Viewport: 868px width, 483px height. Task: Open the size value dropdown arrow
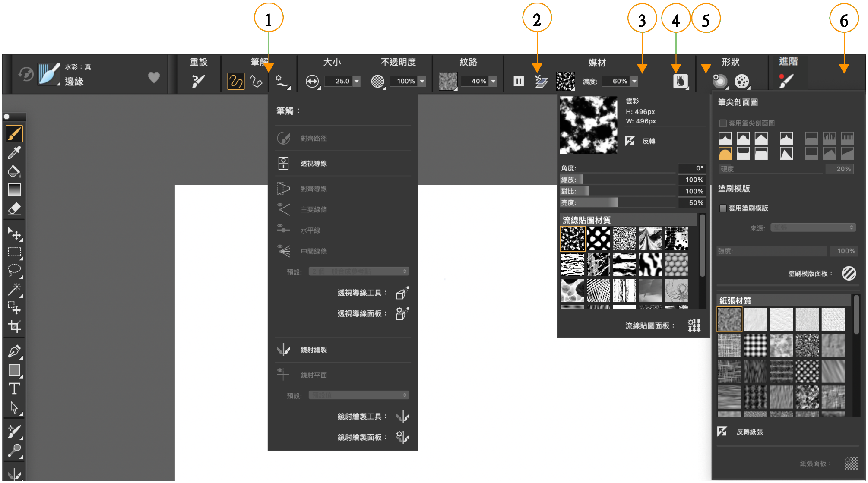click(x=357, y=81)
